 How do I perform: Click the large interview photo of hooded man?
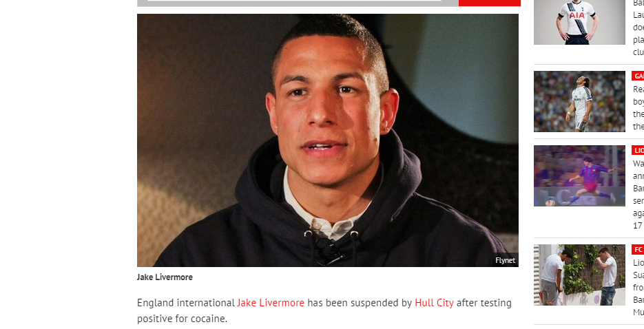click(328, 140)
